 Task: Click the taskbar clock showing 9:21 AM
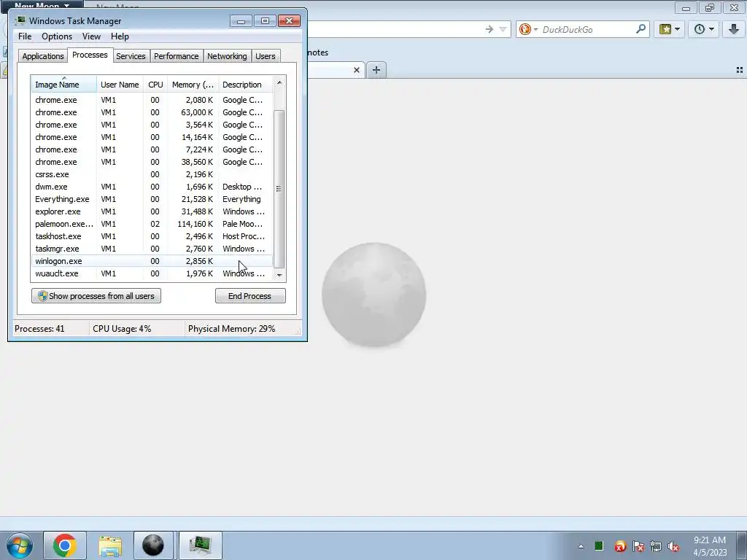click(710, 546)
